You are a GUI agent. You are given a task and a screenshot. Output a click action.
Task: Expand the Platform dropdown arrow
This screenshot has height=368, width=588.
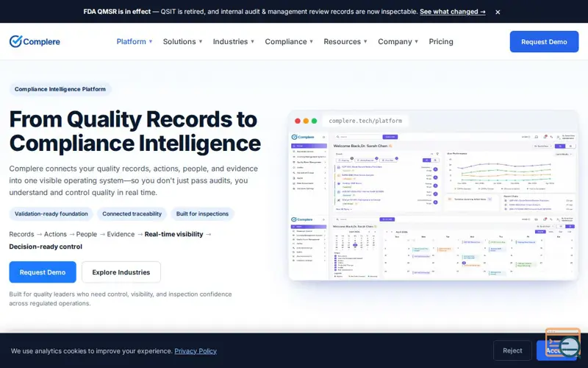click(151, 42)
